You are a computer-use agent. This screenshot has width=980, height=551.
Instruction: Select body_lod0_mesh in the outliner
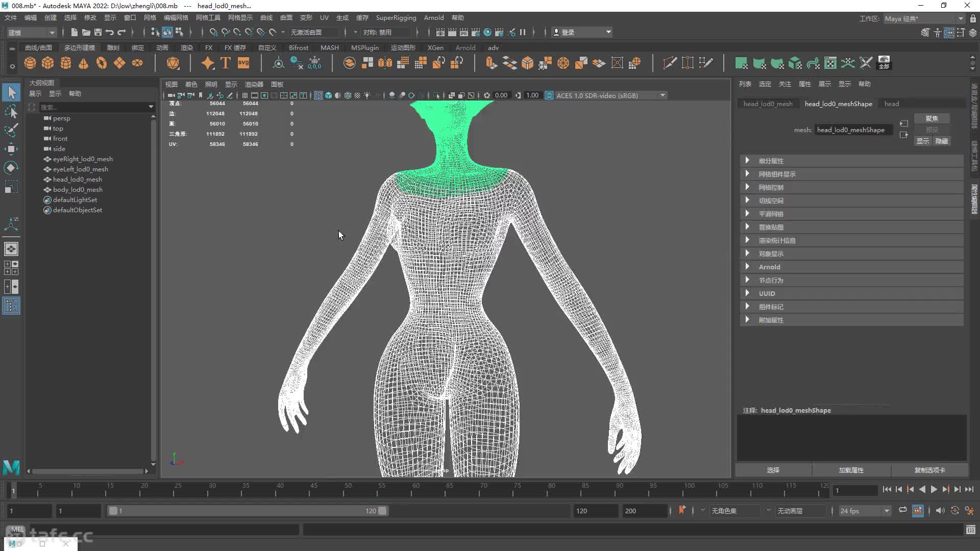(78, 189)
